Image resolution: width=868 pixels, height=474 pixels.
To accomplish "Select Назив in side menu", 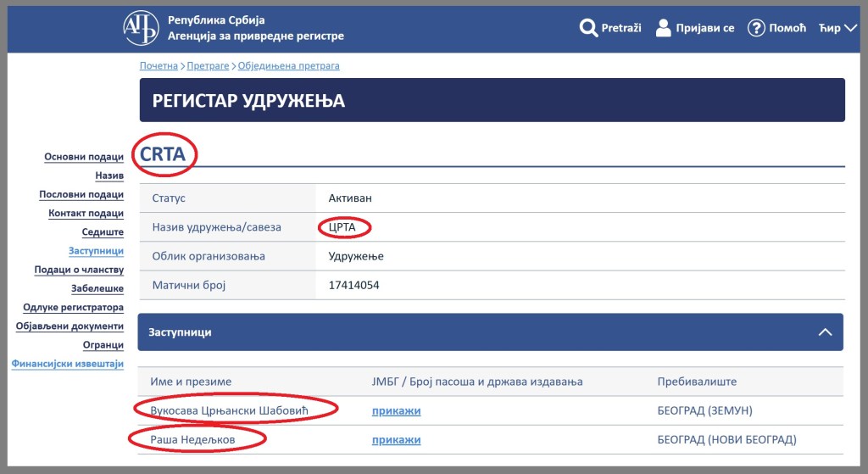I will coord(109,176).
